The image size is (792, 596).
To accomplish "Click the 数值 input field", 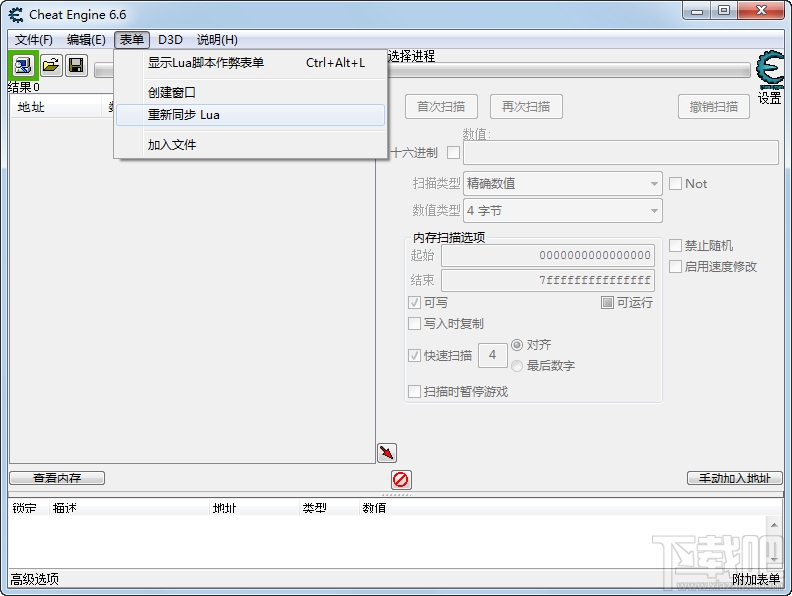I will tap(621, 153).
